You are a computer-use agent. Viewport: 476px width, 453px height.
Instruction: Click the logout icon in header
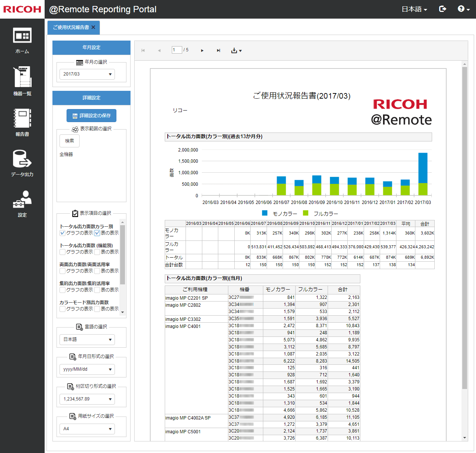pyautogui.click(x=443, y=9)
